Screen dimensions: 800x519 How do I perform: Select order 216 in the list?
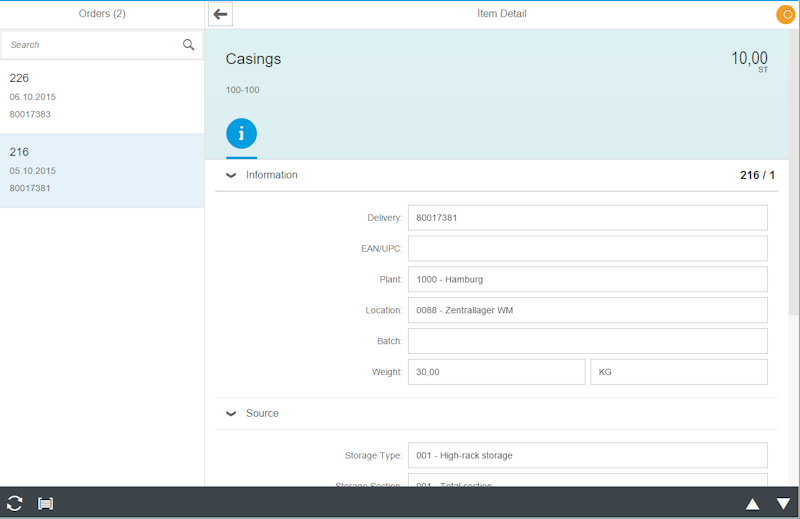coord(100,170)
